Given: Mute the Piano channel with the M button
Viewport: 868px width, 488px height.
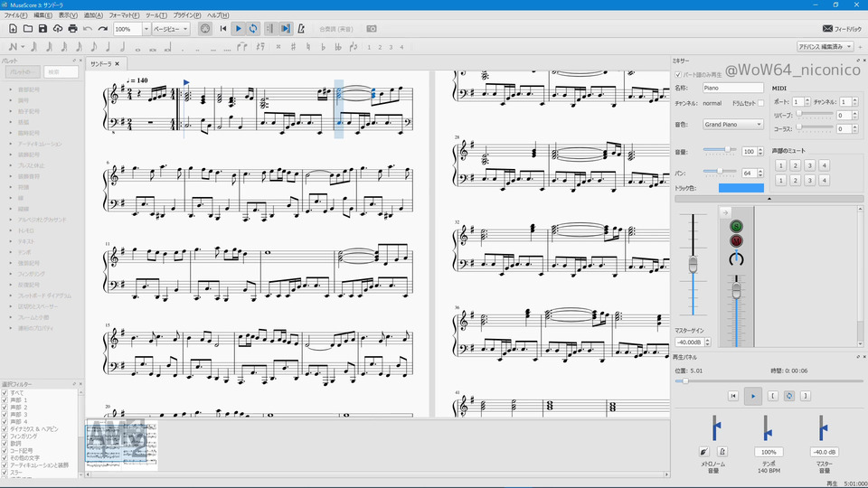Looking at the screenshot, I should [736, 240].
